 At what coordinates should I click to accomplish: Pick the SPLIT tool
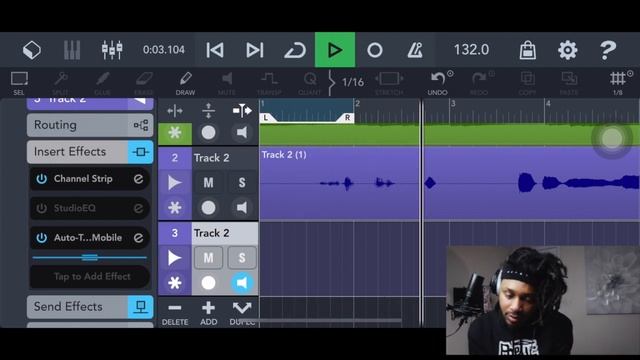click(60, 83)
